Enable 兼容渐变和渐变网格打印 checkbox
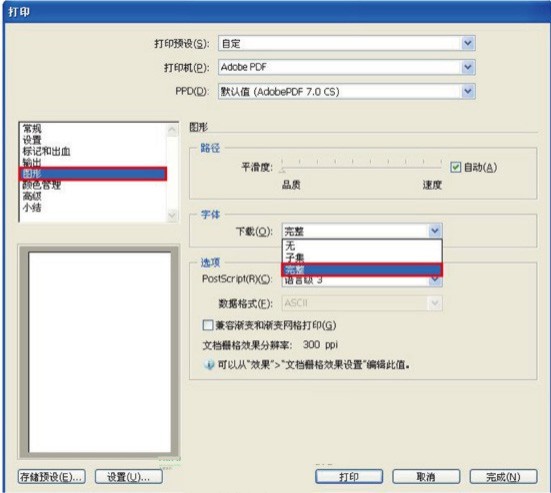 click(208, 325)
